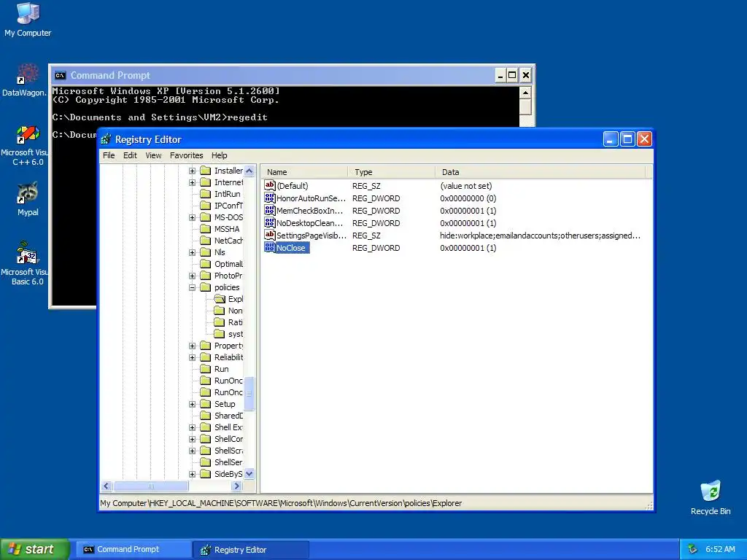747x560 pixels.
Task: Select the NoClose DWORD value icon
Action: (x=270, y=247)
